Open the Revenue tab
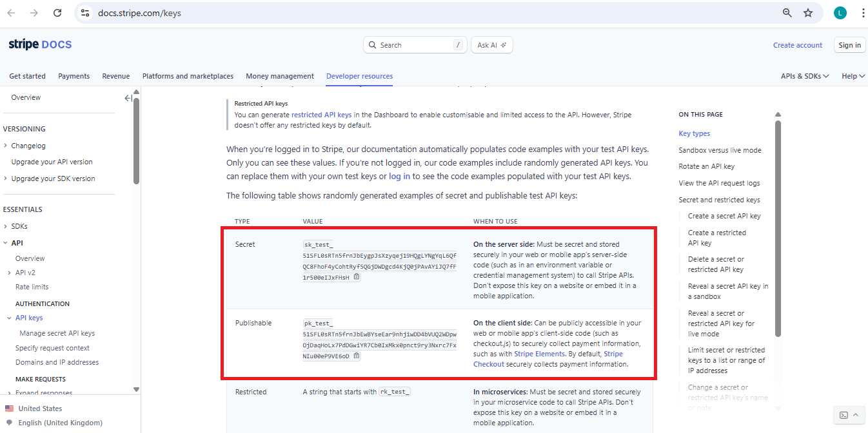This screenshot has width=868, height=433. click(x=115, y=76)
